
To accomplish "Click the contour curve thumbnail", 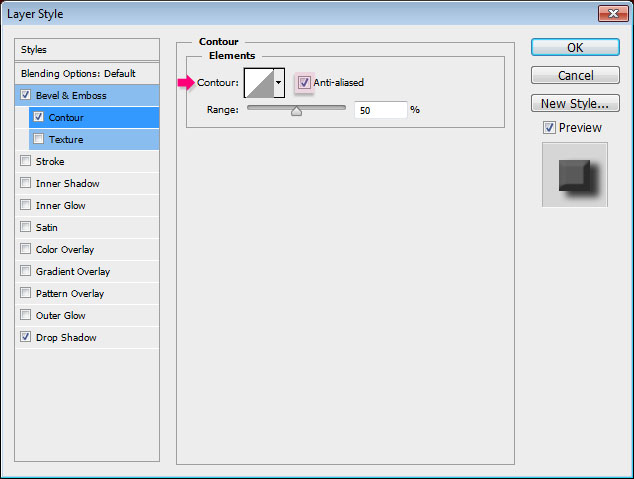I will click(x=259, y=83).
